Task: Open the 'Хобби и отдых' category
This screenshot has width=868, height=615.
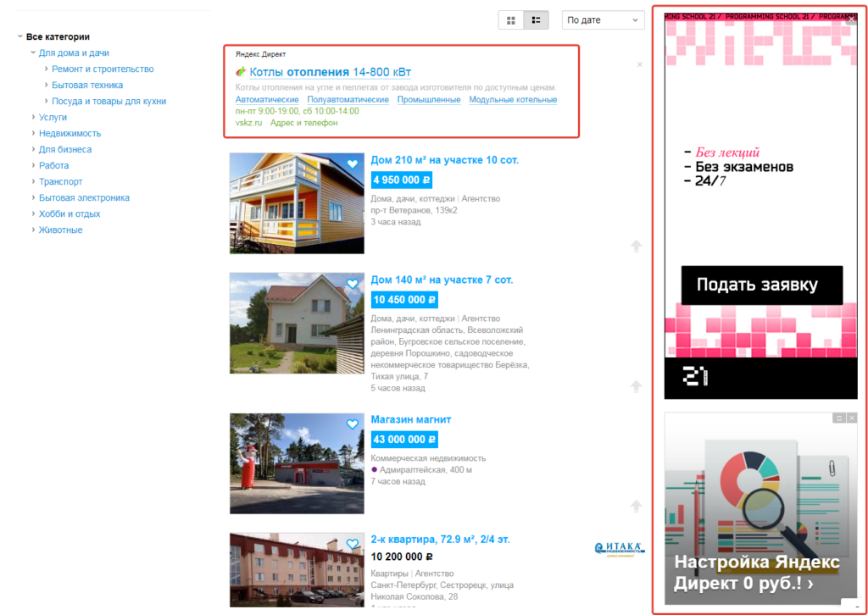Action: pyautogui.click(x=70, y=213)
